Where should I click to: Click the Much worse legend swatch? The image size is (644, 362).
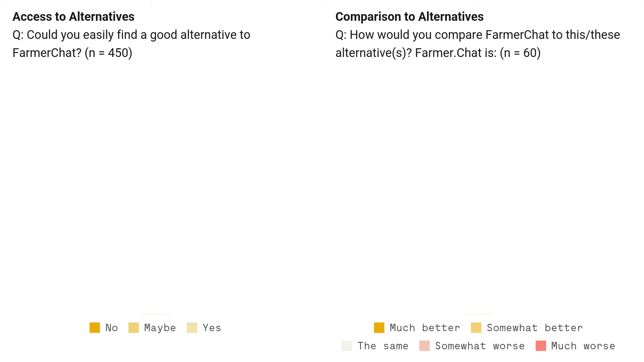[x=541, y=346]
